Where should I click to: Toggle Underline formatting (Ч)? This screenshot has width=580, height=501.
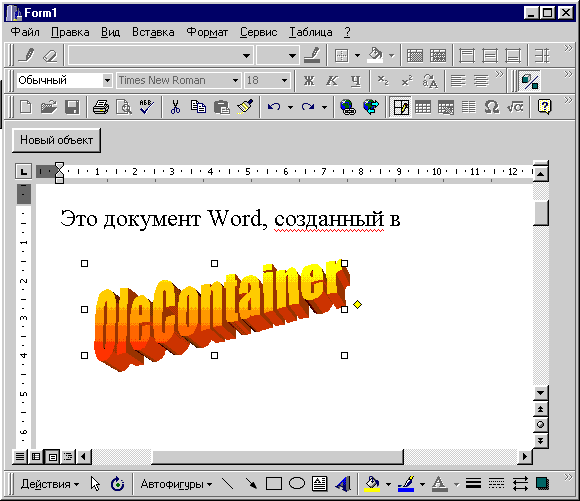[x=355, y=81]
